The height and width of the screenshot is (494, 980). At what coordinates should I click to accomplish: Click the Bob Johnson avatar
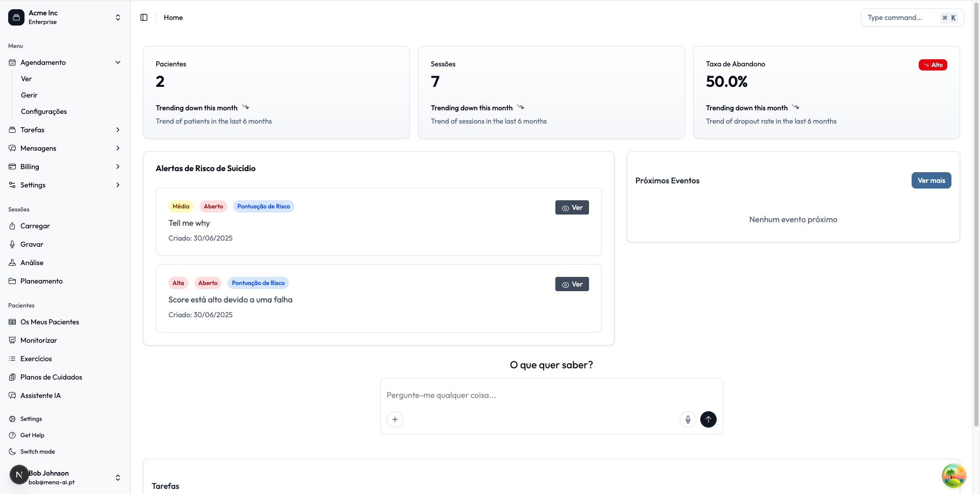pos(19,475)
